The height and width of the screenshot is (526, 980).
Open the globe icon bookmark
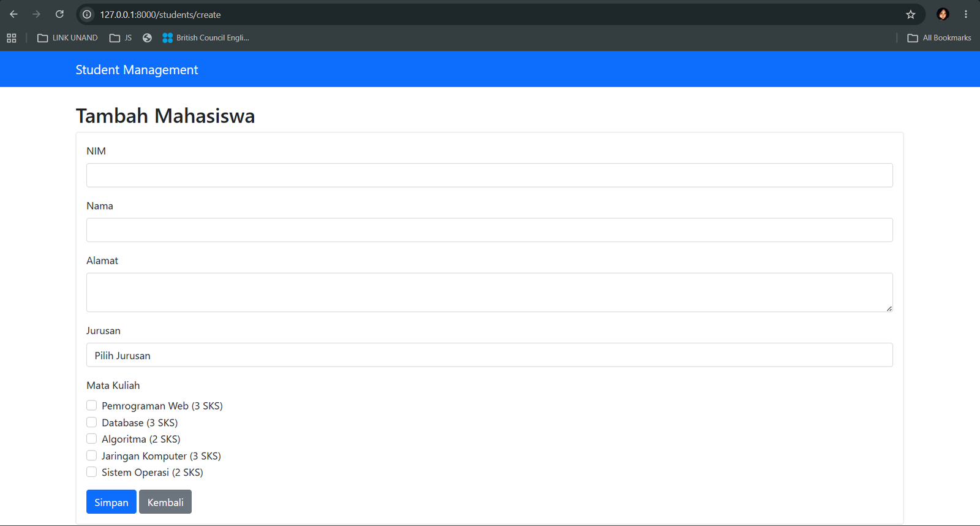(147, 38)
